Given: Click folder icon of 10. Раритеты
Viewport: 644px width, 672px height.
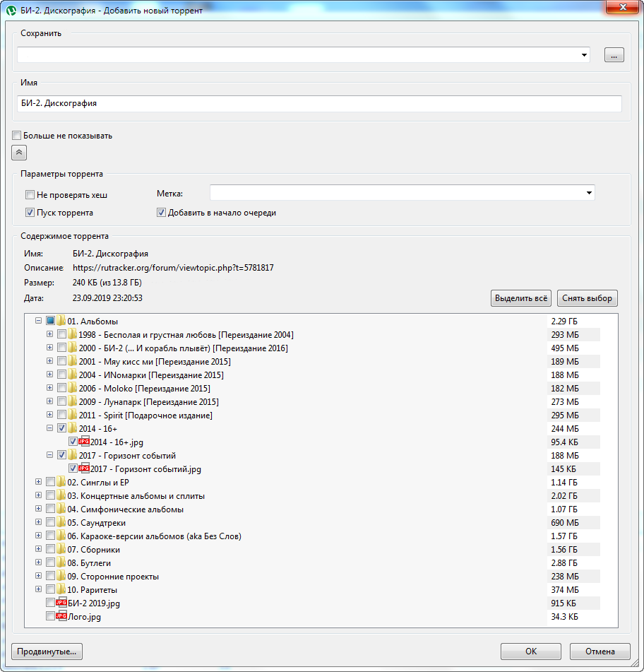Looking at the screenshot, I should point(61,589).
